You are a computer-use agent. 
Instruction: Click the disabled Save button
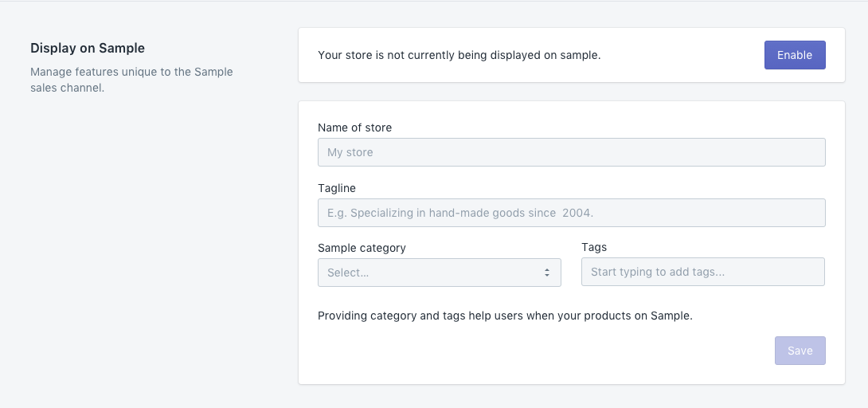800,351
